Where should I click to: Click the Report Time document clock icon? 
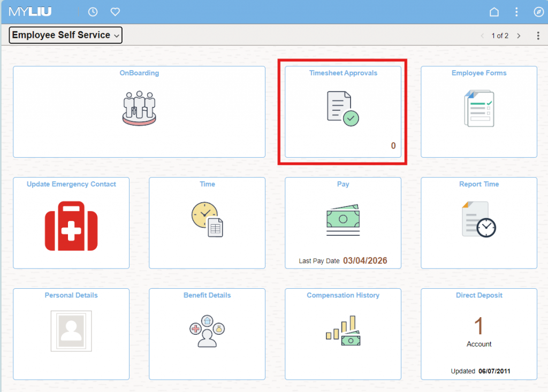479,220
